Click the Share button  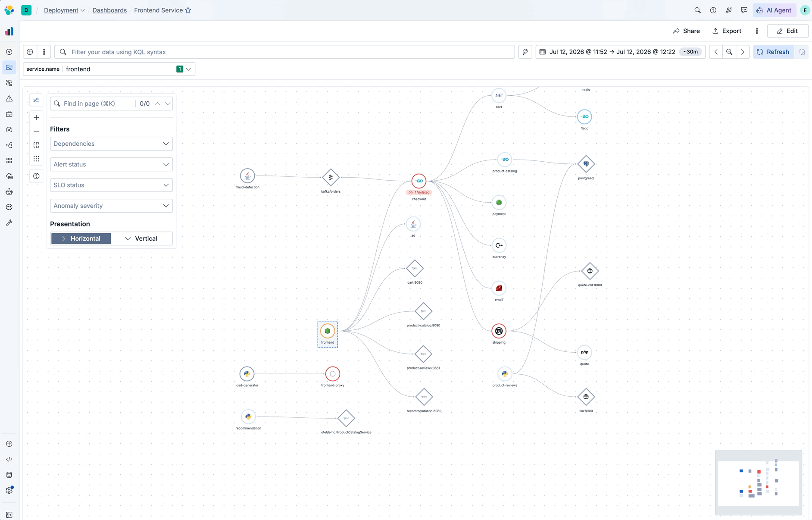click(x=687, y=31)
